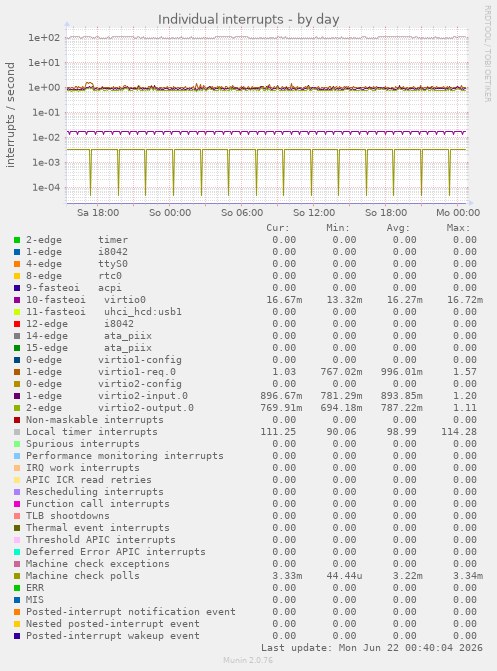Click the Avg value '996.01m' for virtio1-req.0
Viewport: 497px width, 671px height.
(402, 372)
